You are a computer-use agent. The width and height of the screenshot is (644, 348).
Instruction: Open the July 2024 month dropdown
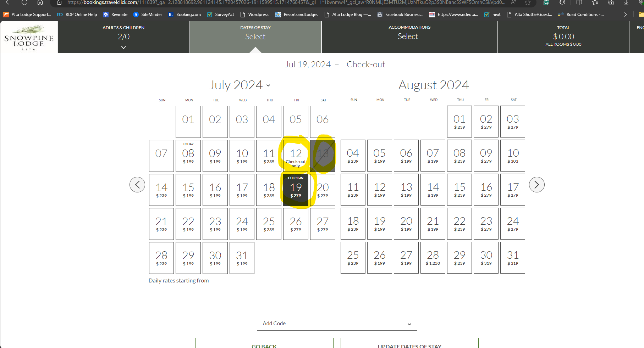click(239, 85)
